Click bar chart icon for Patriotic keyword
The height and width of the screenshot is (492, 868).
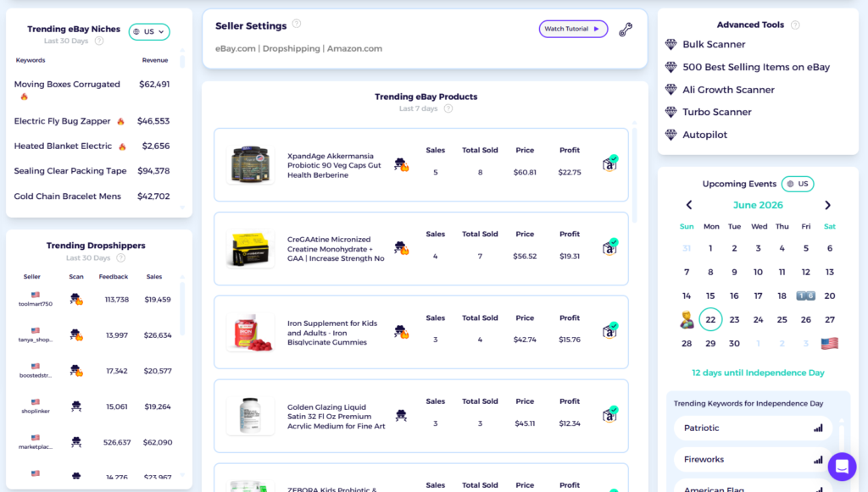[x=818, y=428]
